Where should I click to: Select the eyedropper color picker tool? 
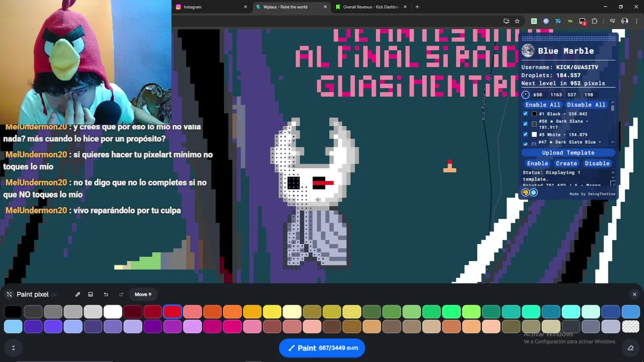(x=77, y=295)
